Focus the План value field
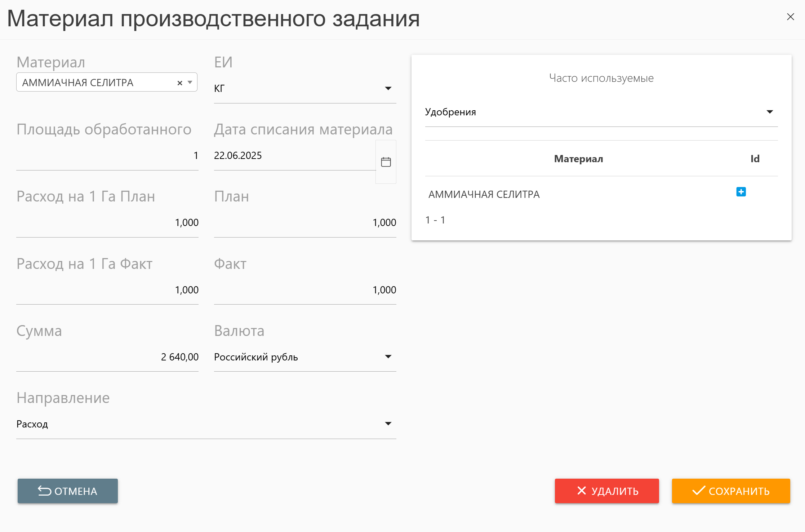The image size is (805, 532). [304, 223]
